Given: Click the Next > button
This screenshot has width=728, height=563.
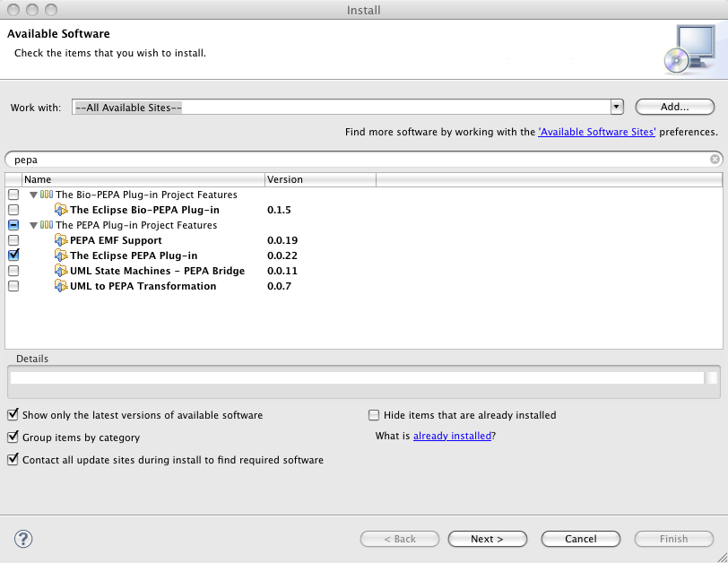Looking at the screenshot, I should tap(487, 539).
